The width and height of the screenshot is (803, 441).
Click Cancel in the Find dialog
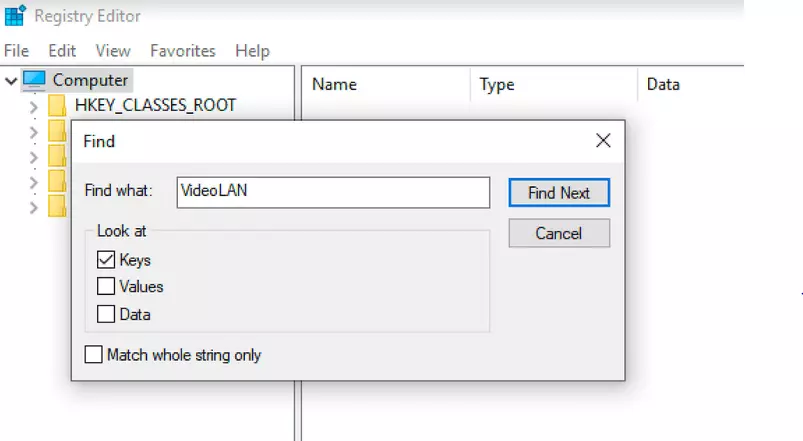558,233
